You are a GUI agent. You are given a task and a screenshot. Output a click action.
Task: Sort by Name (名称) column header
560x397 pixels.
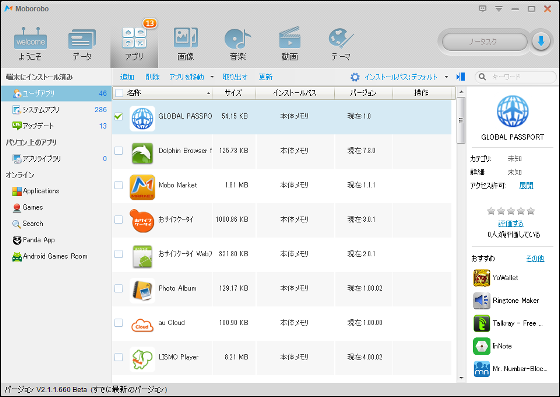[x=168, y=93]
